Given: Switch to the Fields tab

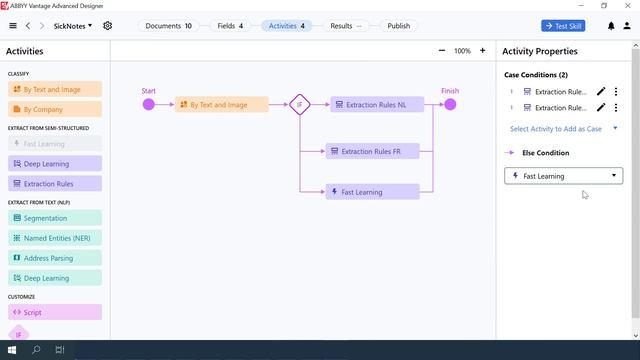Looking at the screenshot, I should [x=230, y=26].
